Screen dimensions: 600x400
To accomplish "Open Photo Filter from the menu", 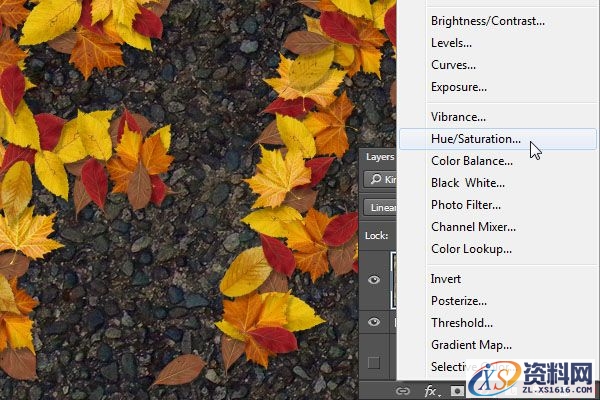I will coord(465,205).
